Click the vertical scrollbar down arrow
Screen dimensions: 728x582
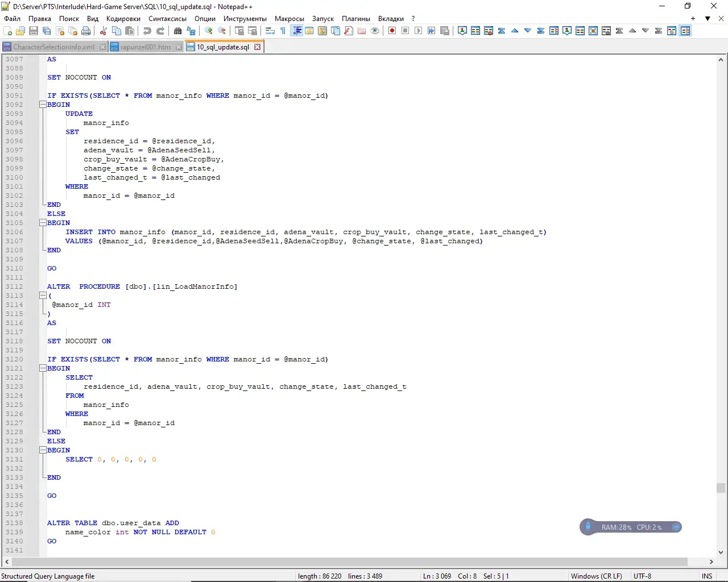[x=721, y=552]
